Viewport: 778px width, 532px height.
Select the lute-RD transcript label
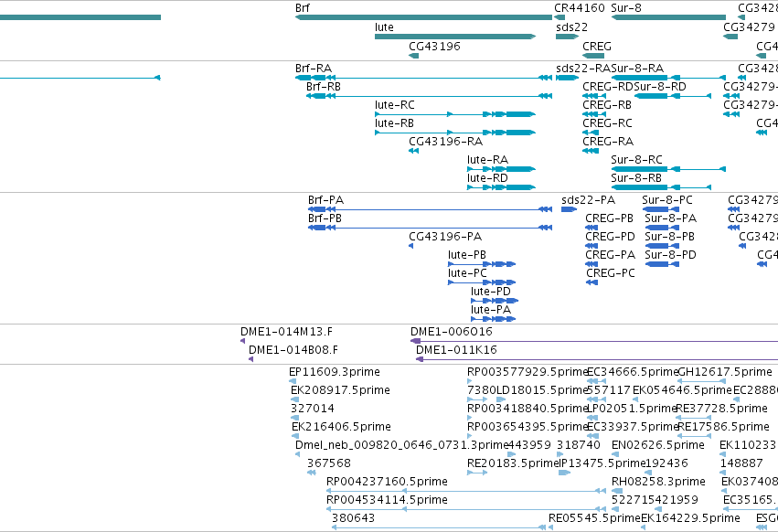pos(487,178)
